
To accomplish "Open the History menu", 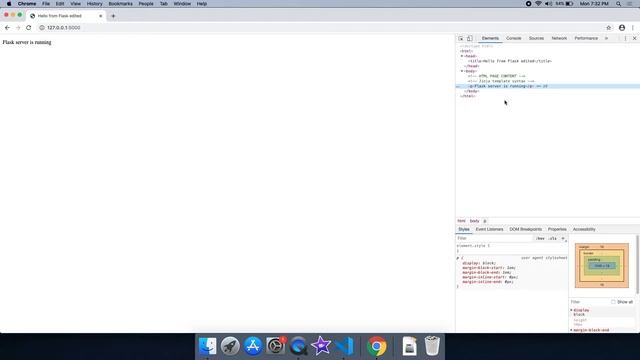I will tap(94, 4).
